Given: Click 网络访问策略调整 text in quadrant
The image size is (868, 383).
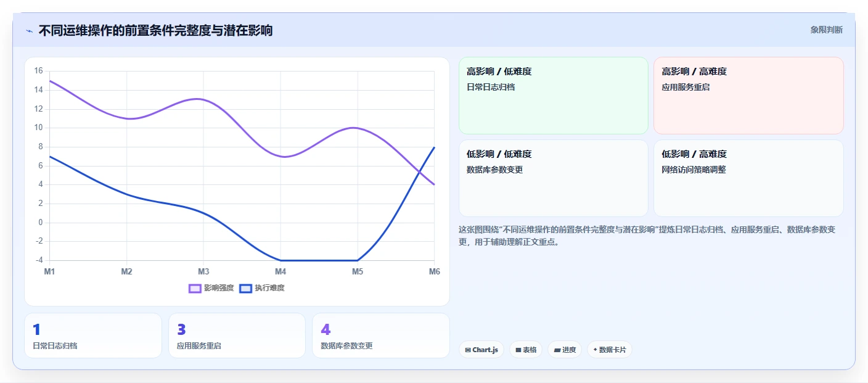Looking at the screenshot, I should point(694,170).
